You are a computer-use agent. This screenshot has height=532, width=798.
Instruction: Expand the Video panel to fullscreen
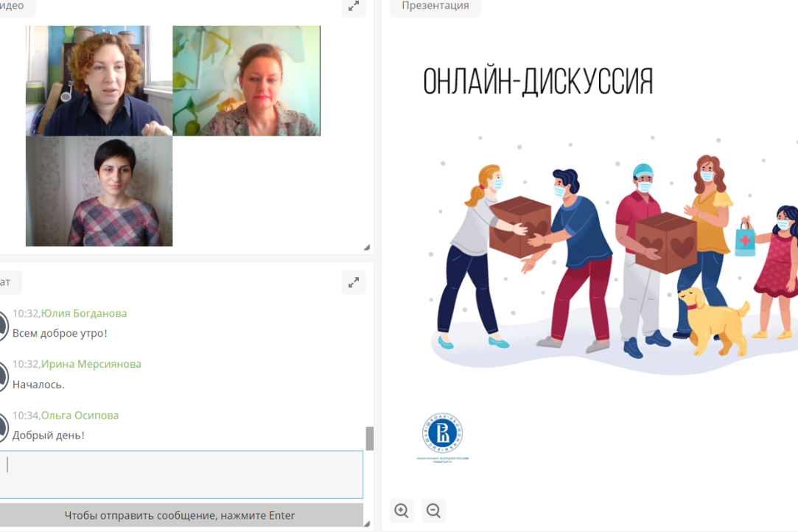click(x=354, y=7)
